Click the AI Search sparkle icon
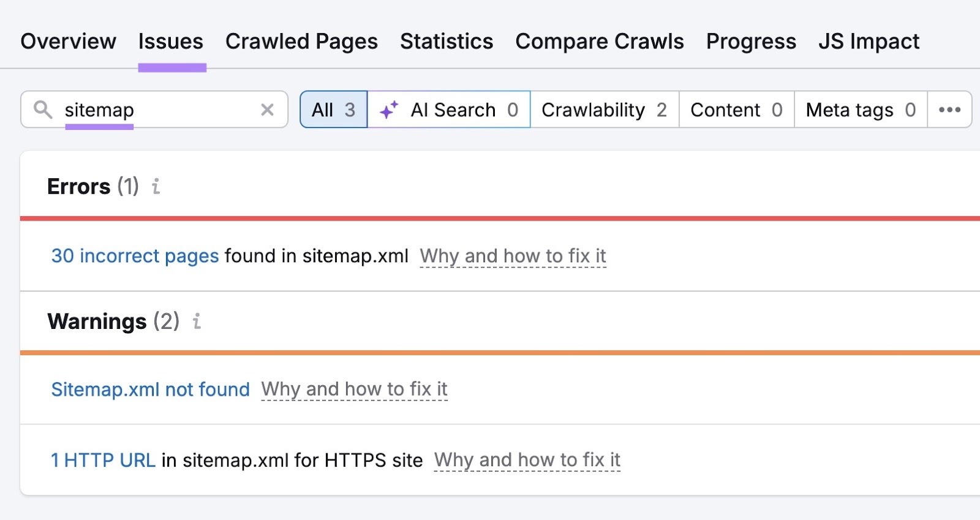The height and width of the screenshot is (520, 980). pyautogui.click(x=388, y=110)
